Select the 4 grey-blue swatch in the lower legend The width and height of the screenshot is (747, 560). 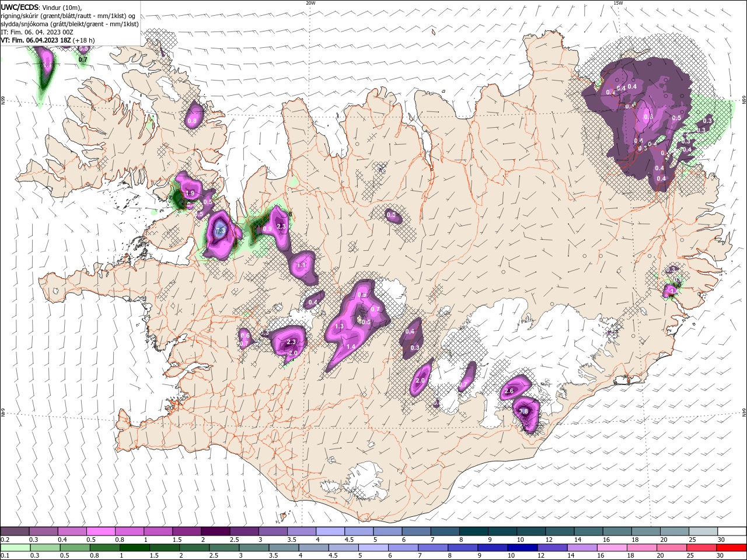pyautogui.click(x=313, y=548)
